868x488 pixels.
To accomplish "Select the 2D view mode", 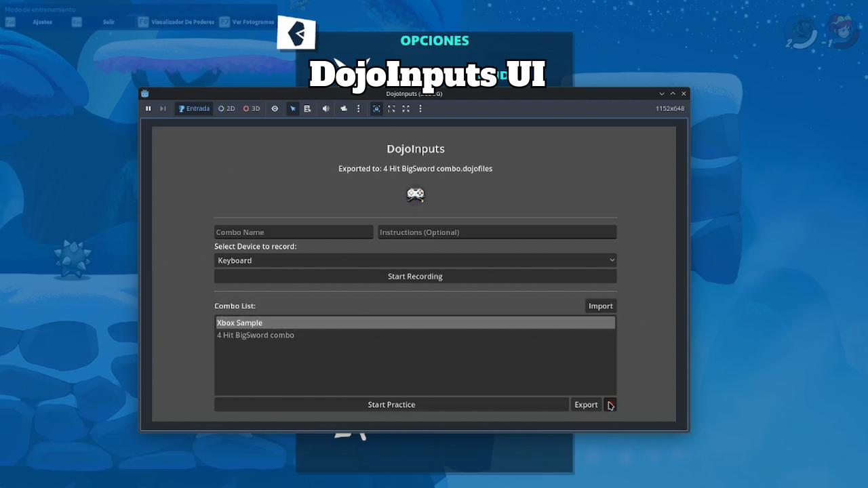I will pyautogui.click(x=226, y=108).
